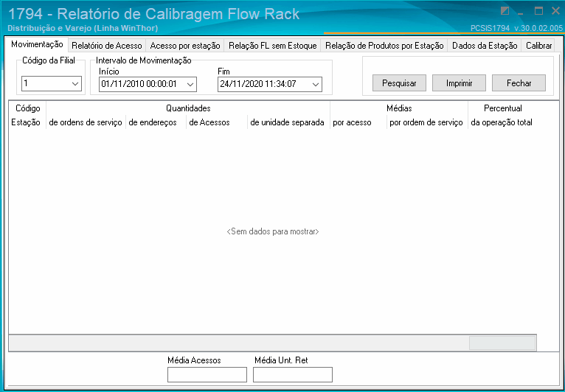Click the Médias band header
Viewport: 565px width, 392px height.
[x=399, y=108]
